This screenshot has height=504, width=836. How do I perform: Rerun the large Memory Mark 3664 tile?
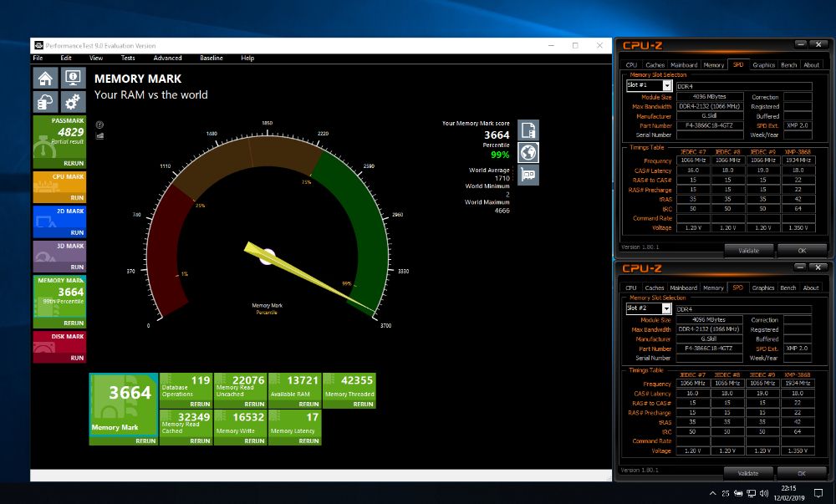(x=145, y=441)
